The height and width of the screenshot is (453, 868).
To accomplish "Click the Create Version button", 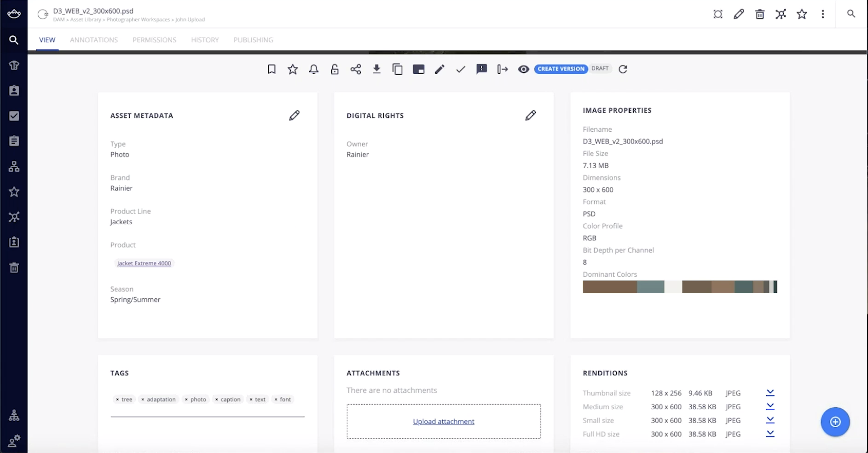I will (561, 69).
